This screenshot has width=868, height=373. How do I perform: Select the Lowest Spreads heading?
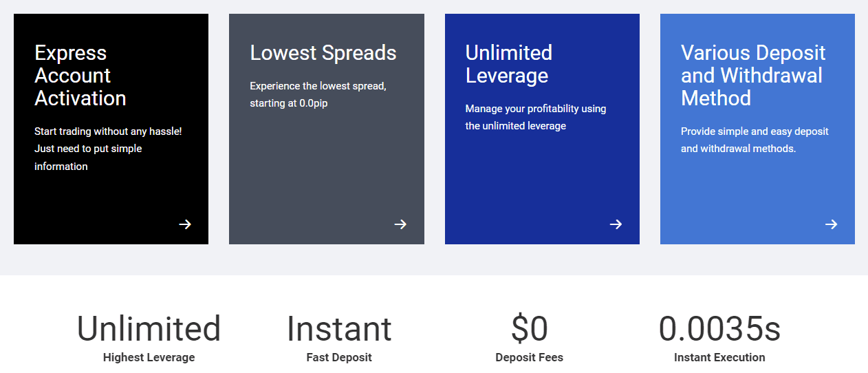pos(323,53)
